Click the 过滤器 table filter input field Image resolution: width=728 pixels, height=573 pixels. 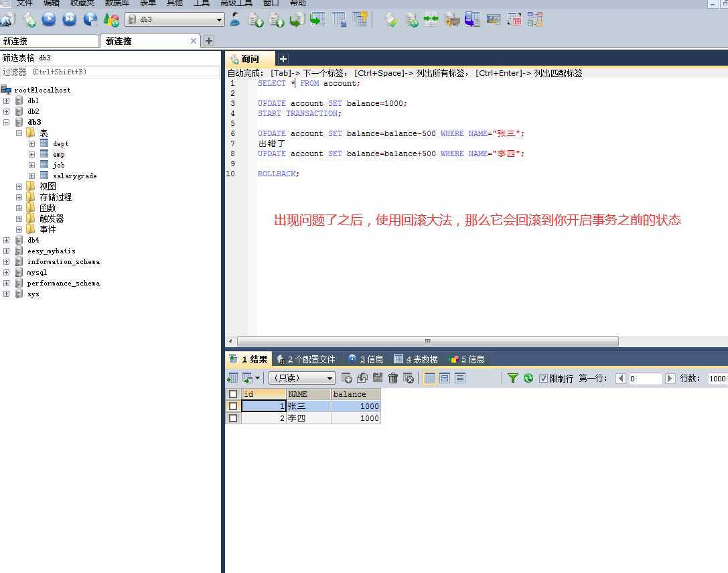click(x=110, y=72)
